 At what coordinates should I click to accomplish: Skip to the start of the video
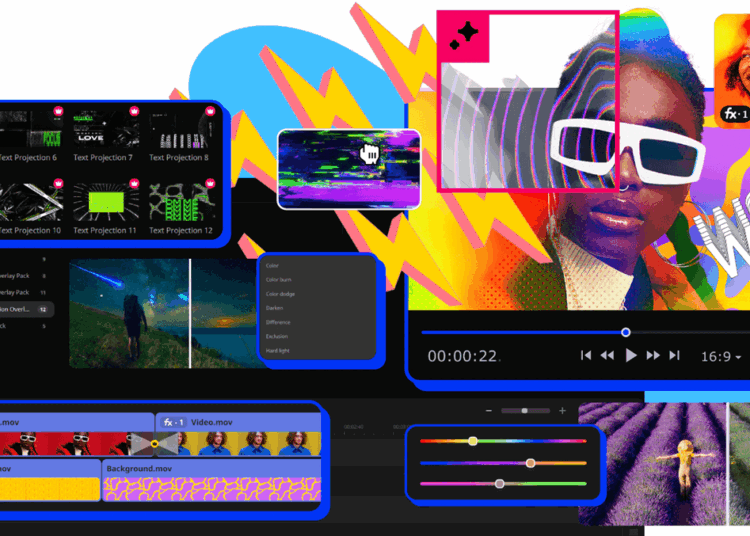pyautogui.click(x=586, y=355)
